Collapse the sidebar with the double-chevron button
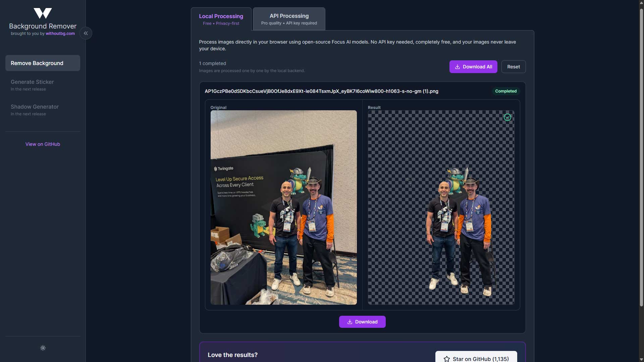 (x=86, y=33)
